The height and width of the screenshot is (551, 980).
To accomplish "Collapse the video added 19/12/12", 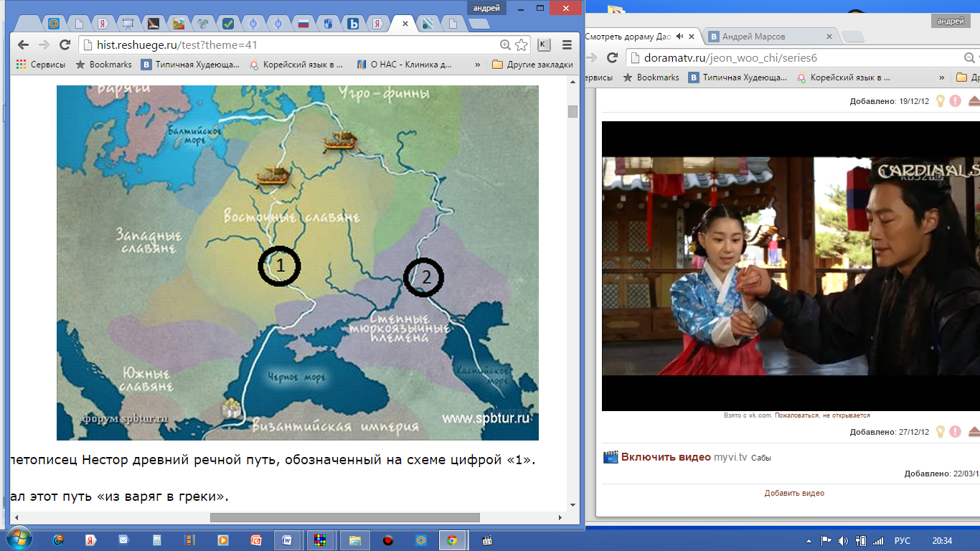I will pyautogui.click(x=974, y=101).
